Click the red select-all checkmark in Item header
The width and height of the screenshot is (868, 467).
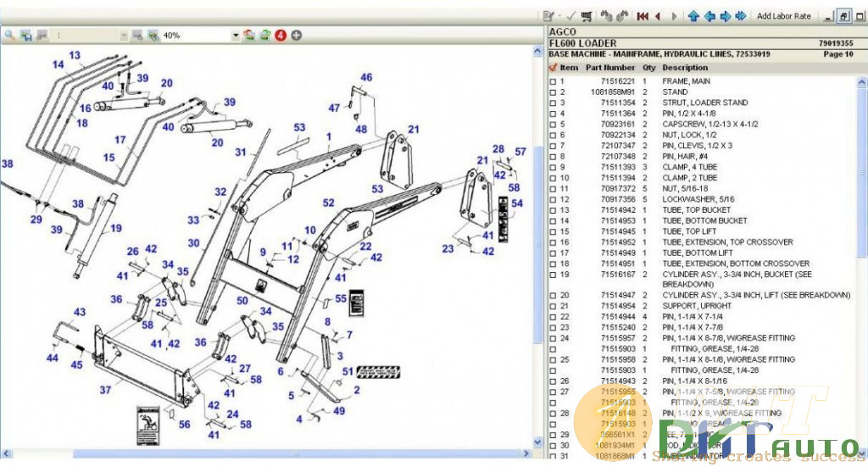click(x=553, y=68)
